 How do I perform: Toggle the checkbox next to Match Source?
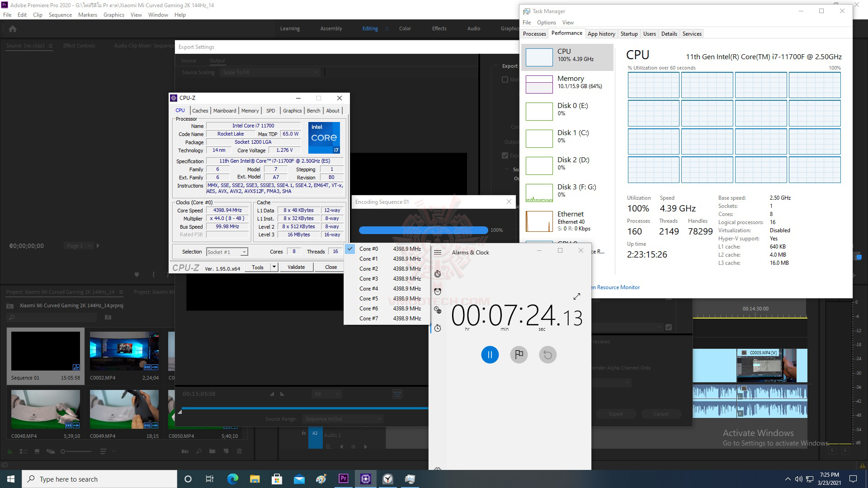click(505, 80)
